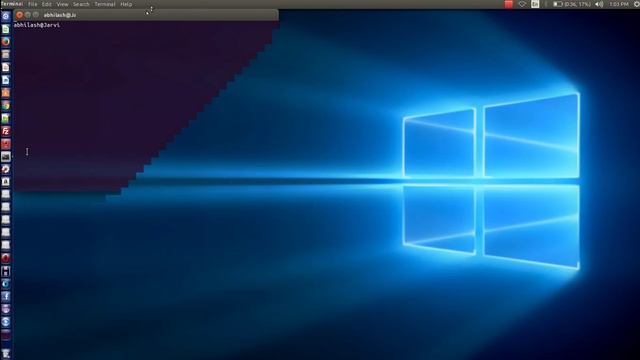Open the En keyboard layout indicator

click(x=535, y=4)
